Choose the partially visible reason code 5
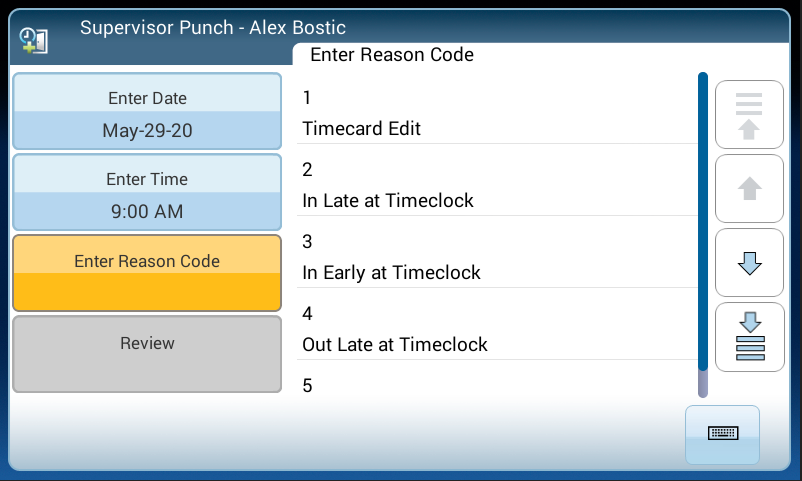 point(496,385)
